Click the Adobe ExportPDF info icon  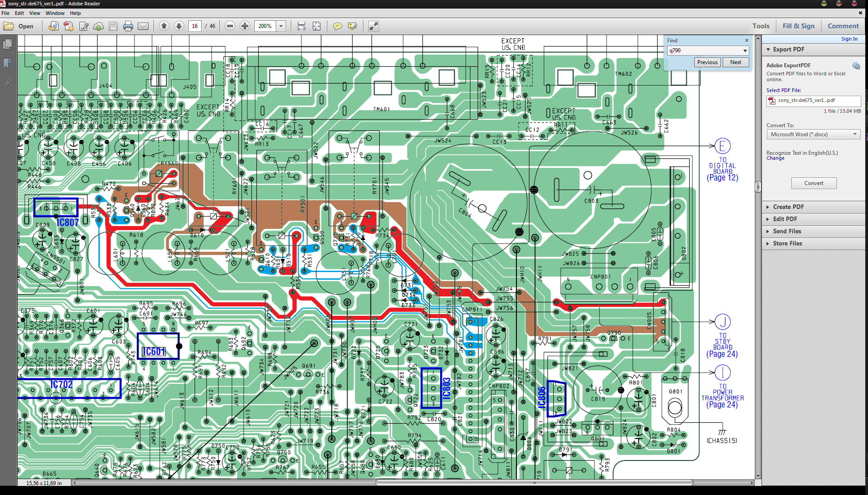(856, 66)
